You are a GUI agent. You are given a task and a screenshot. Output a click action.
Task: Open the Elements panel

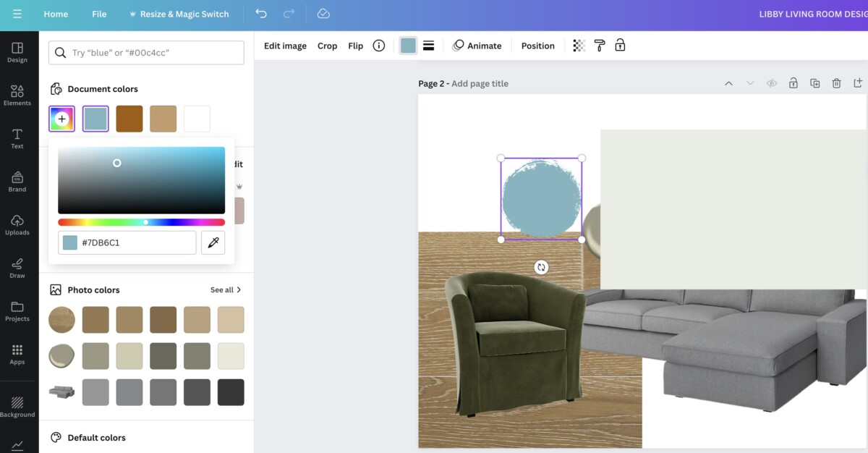tap(17, 94)
